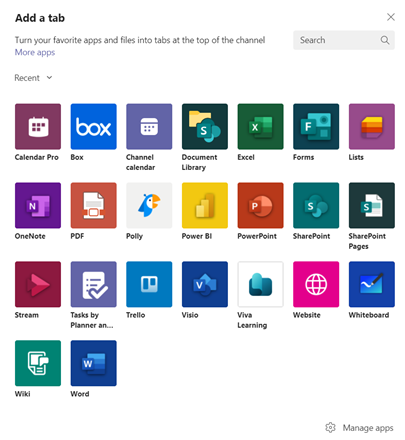Select the Calendar Pro app icon
This screenshot has width=405, height=440.
[x=38, y=126]
